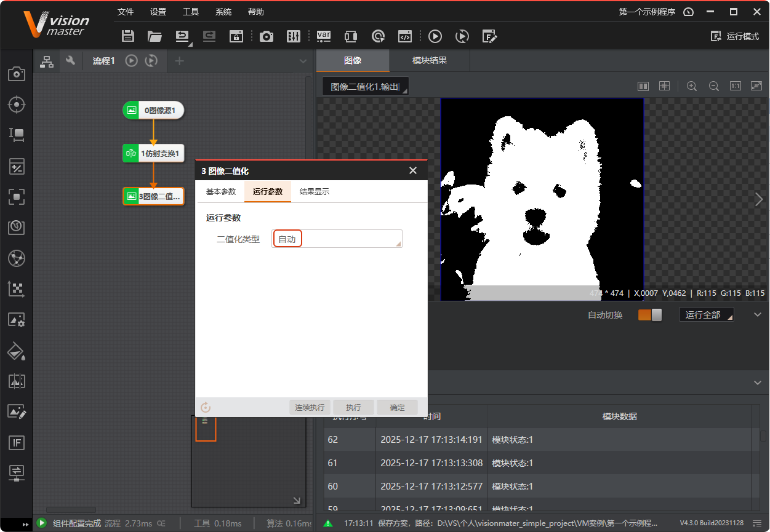Open the measurement tool in sidebar
Viewport: 770px width, 532px height.
(x=16, y=135)
